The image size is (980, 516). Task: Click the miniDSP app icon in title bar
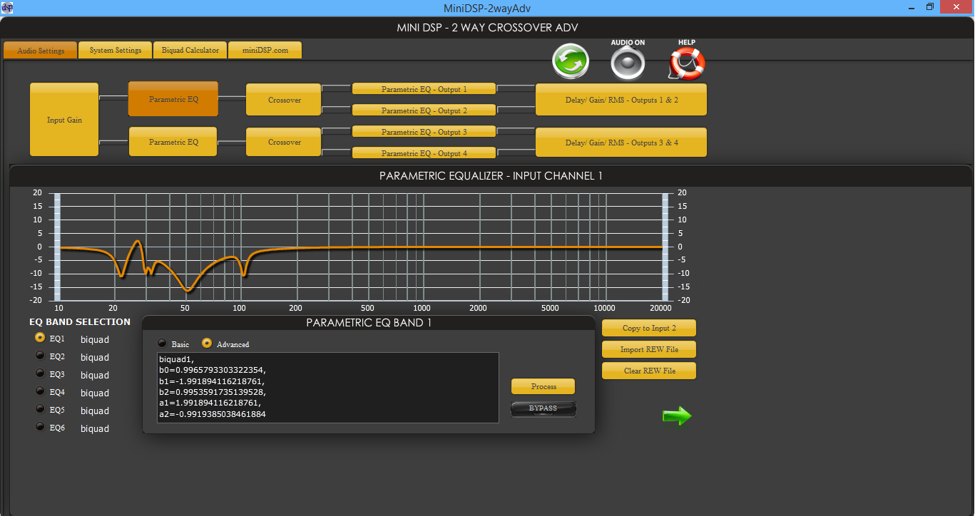pos(7,7)
